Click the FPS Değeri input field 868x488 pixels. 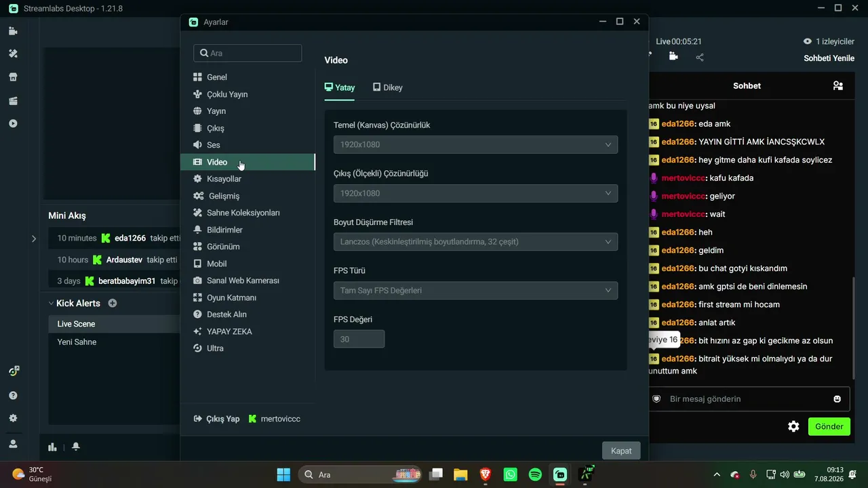pyautogui.click(x=359, y=339)
